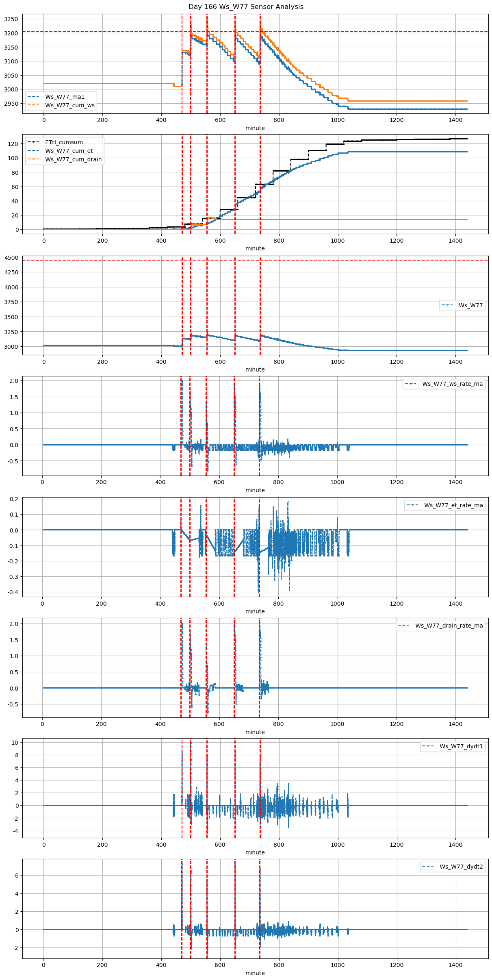Select the Ws_W77_cum_drain legend entry
Screen dimensions: 492x980
(73, 159)
